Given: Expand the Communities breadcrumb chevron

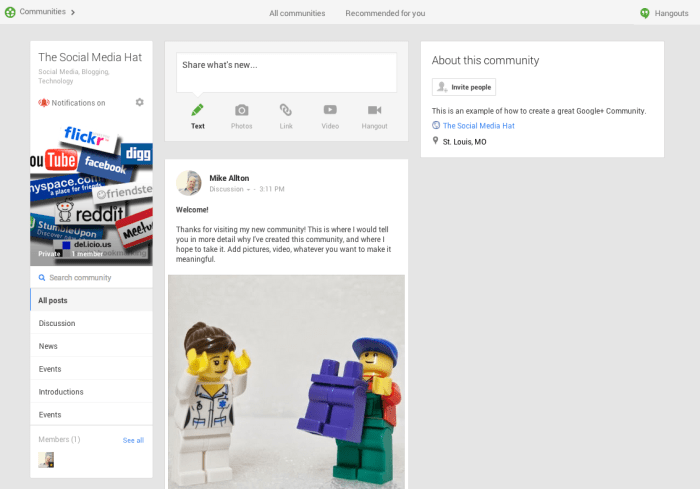Looking at the screenshot, I should pos(73,12).
